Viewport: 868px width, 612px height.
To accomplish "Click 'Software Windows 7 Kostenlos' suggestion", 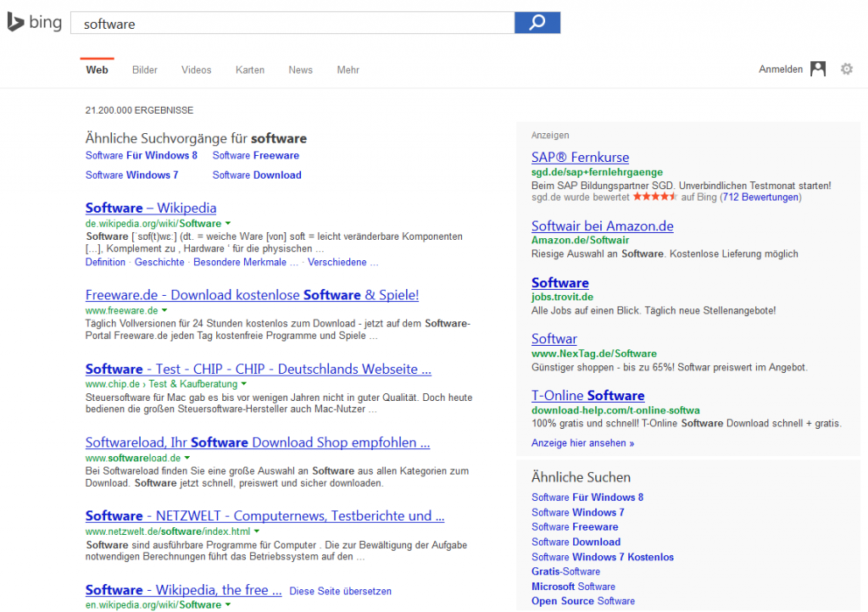I will [603, 557].
